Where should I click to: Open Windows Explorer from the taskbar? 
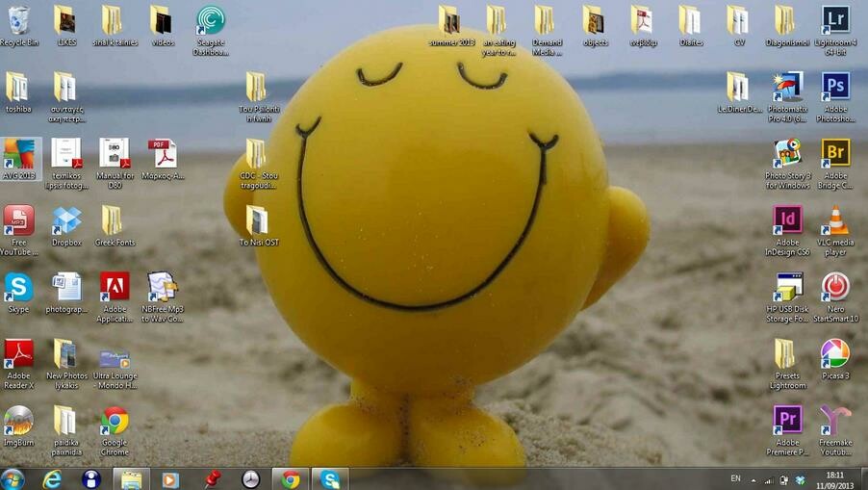click(131, 479)
